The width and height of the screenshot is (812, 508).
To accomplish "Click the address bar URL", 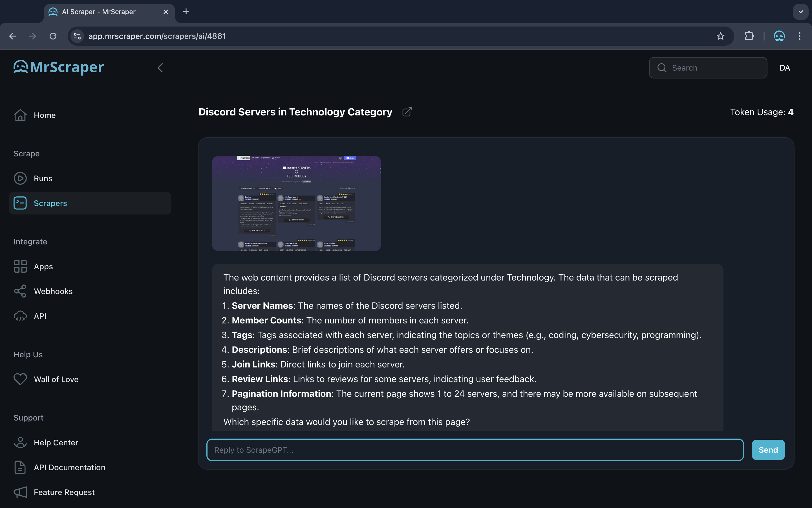I will pyautogui.click(x=157, y=36).
